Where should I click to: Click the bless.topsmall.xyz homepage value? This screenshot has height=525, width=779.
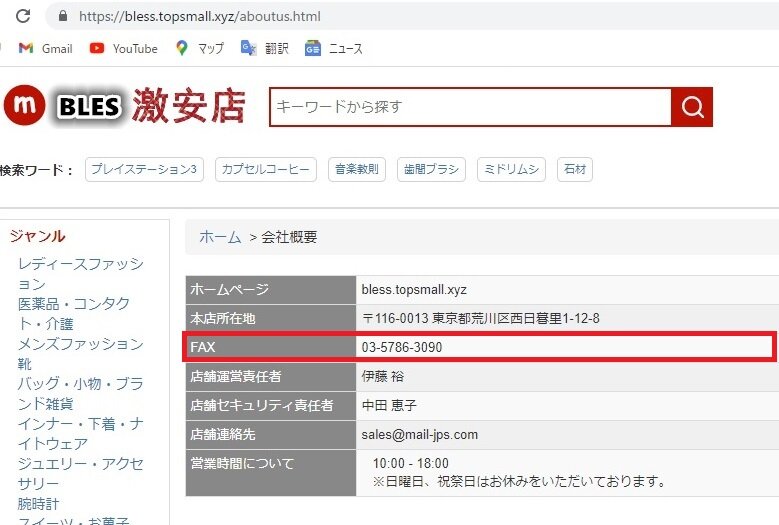[x=414, y=290]
